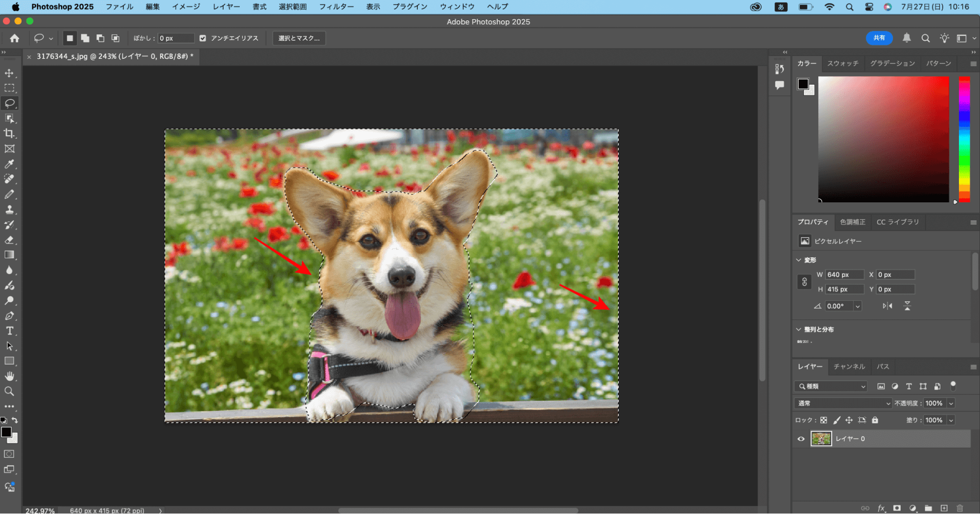Open the Edit Toolbar three-dots menu
Image resolution: width=980 pixels, height=514 pixels.
[x=9, y=406]
